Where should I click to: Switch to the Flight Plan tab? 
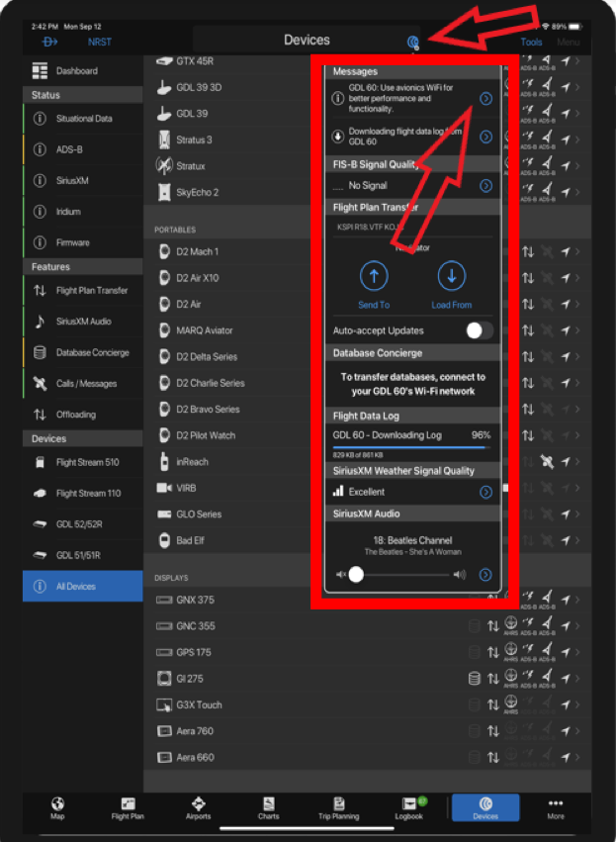point(128,807)
